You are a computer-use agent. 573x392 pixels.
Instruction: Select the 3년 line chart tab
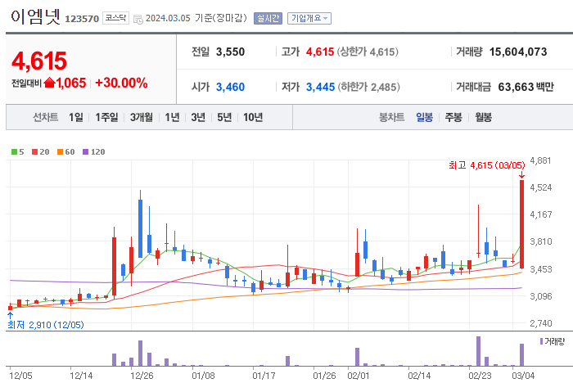pyautogui.click(x=198, y=117)
